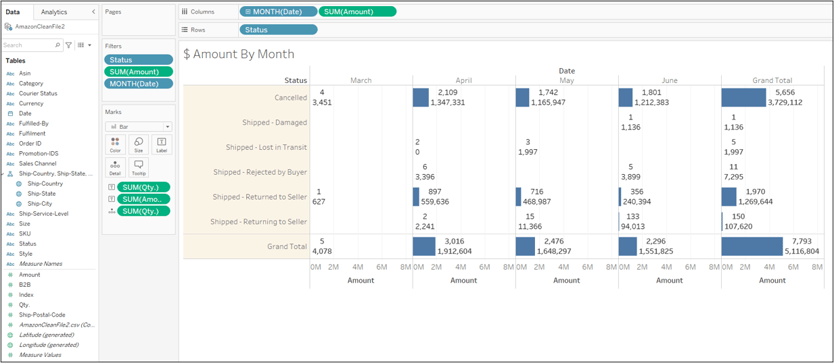Click Rows shelf icon
Viewport: 834px width, 363px height.
[185, 30]
